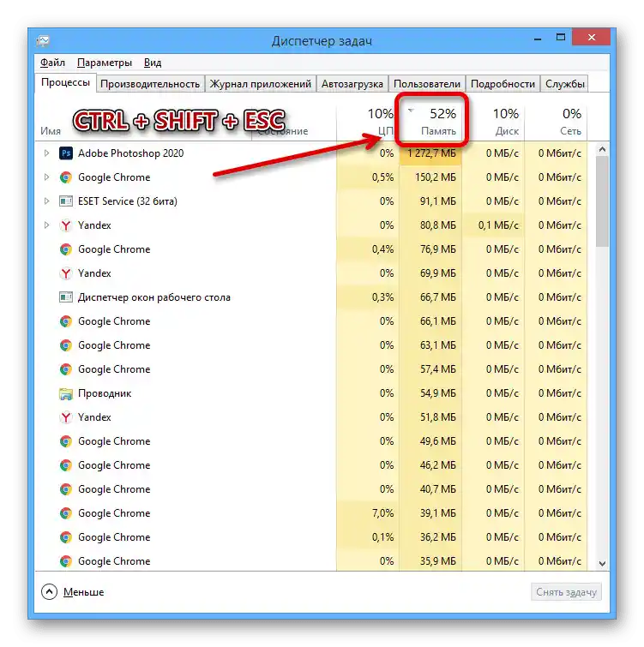
Task: Click the scrollbar up arrow
Action: [x=602, y=149]
